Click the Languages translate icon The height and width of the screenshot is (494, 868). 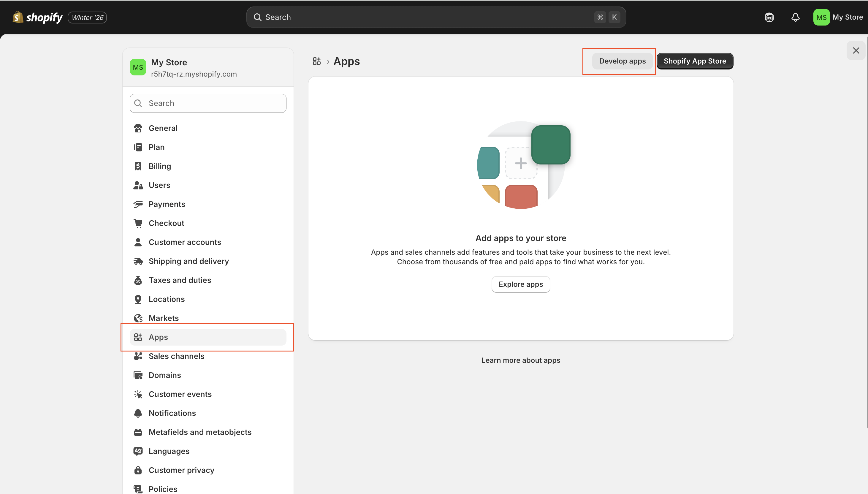(138, 451)
